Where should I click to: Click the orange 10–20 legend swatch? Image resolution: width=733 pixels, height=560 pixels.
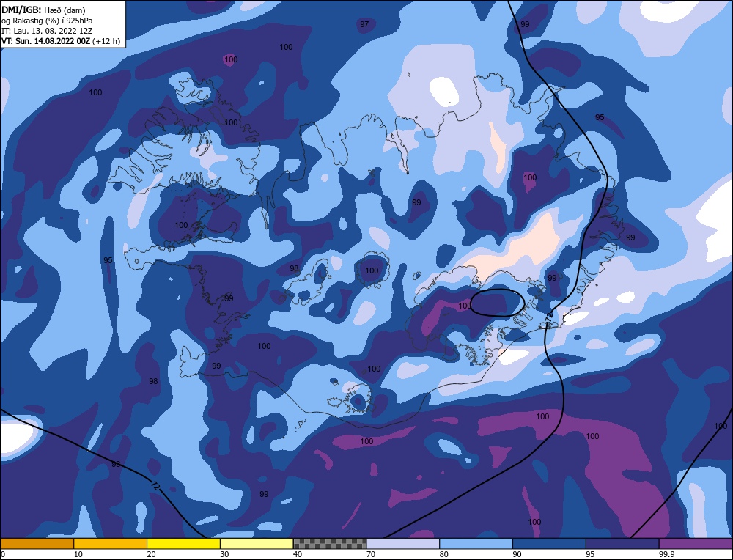click(x=111, y=543)
